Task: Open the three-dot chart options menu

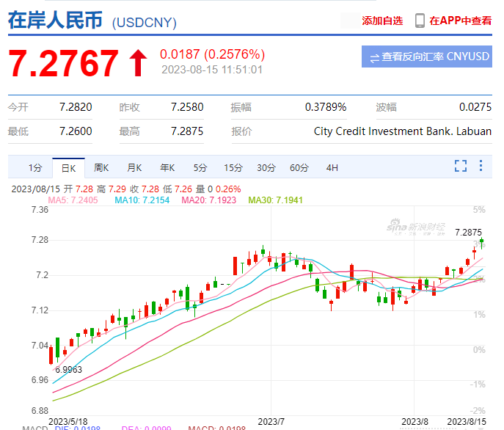Action: [x=481, y=166]
